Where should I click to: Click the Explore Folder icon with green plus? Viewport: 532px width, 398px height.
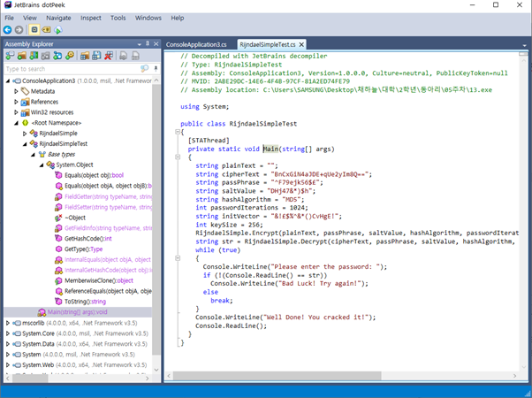coord(22,56)
